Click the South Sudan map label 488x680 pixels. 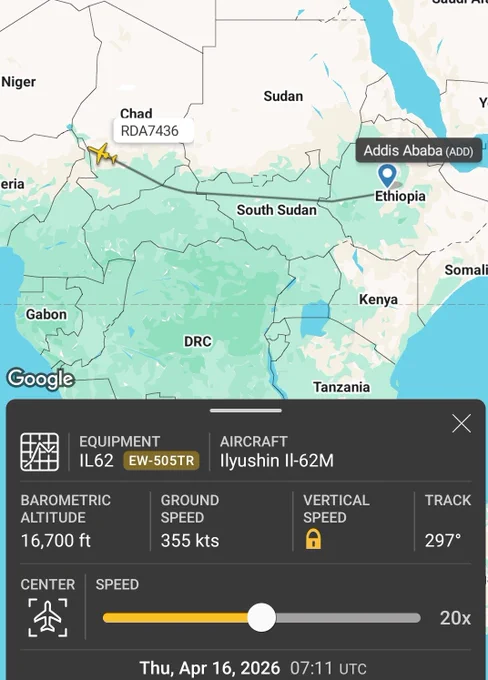tap(277, 210)
